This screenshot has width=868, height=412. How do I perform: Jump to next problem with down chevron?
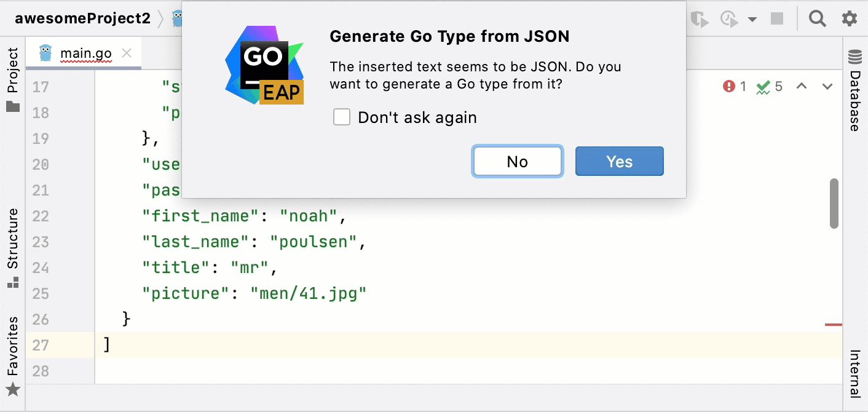pos(827,87)
